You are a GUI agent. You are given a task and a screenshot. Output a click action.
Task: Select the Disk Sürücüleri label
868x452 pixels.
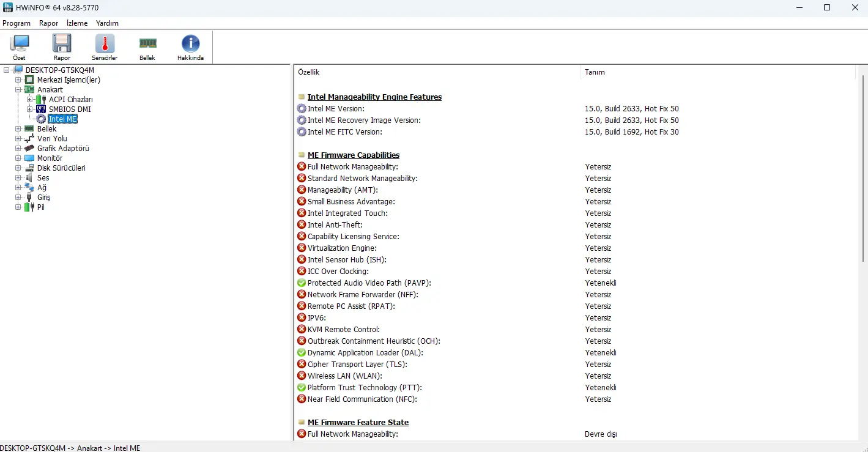[x=61, y=168]
